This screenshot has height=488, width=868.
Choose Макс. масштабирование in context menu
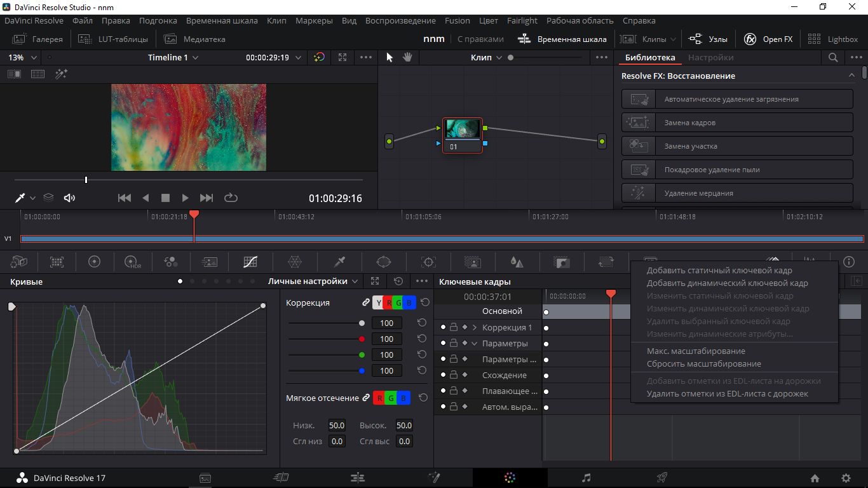[696, 351]
